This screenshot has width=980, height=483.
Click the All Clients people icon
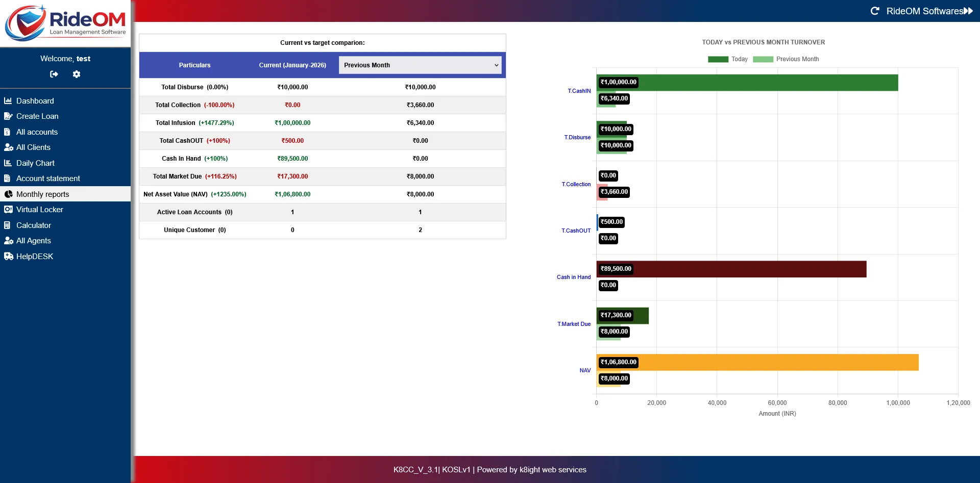9,147
